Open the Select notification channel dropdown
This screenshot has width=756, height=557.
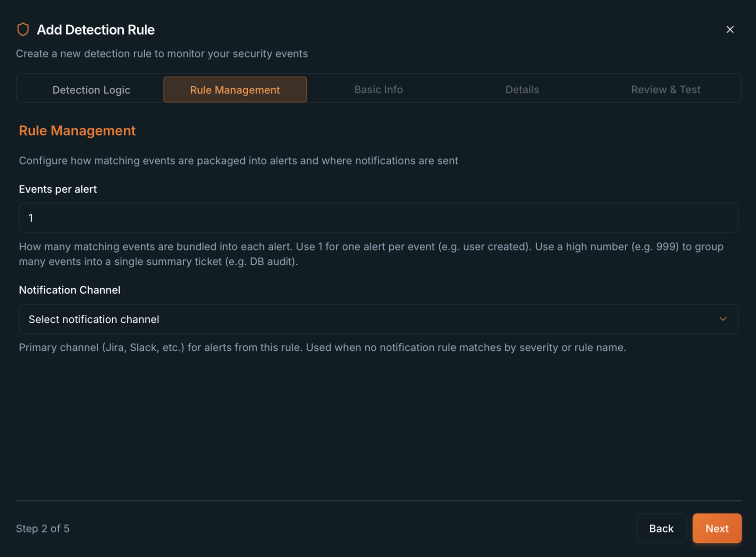[x=378, y=319]
